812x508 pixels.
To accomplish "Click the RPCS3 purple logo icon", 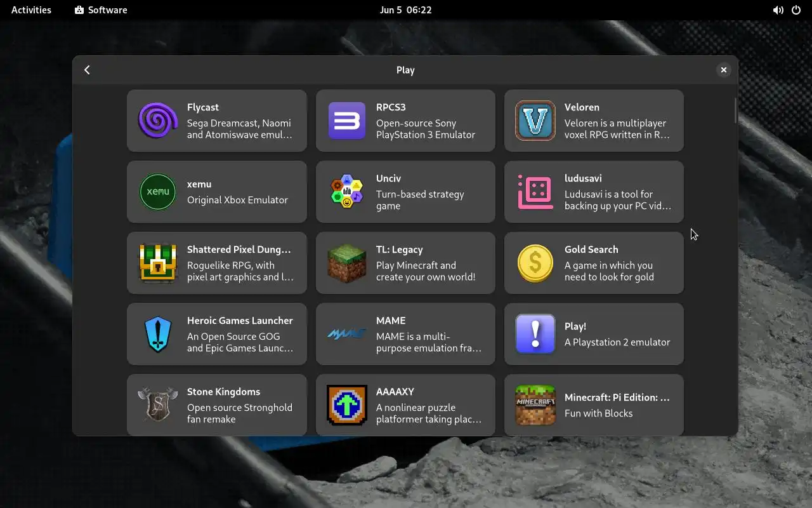I will tap(346, 121).
